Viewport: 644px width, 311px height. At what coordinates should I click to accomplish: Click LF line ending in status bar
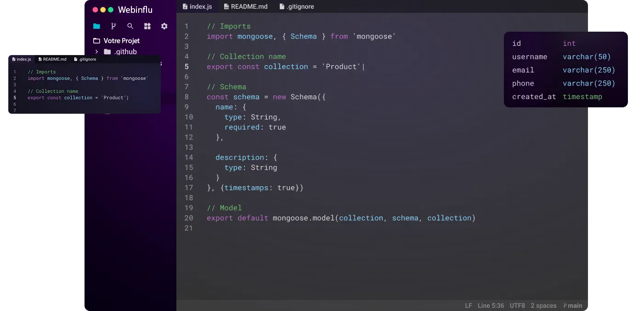click(469, 305)
